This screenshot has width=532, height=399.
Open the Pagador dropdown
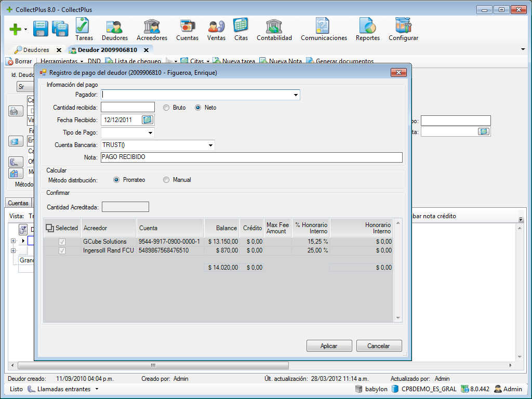click(x=296, y=95)
